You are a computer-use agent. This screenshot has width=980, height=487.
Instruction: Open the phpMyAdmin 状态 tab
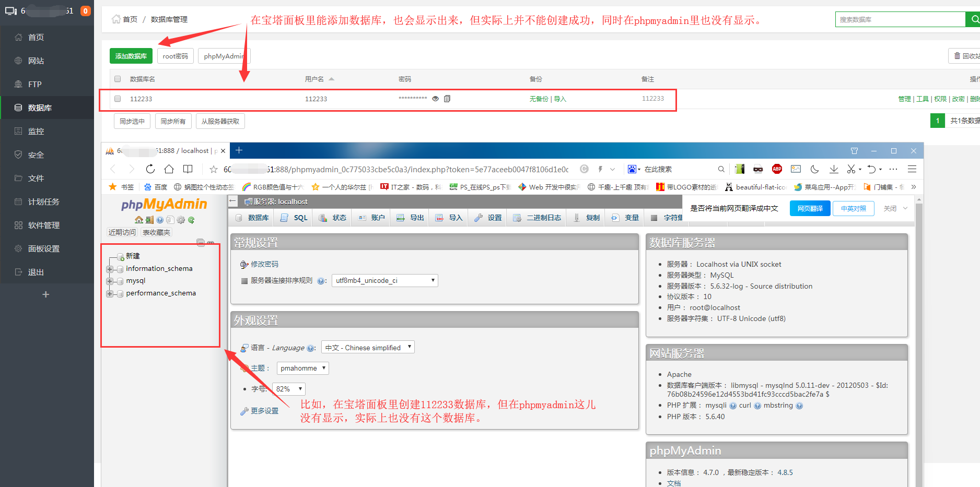pyautogui.click(x=333, y=218)
